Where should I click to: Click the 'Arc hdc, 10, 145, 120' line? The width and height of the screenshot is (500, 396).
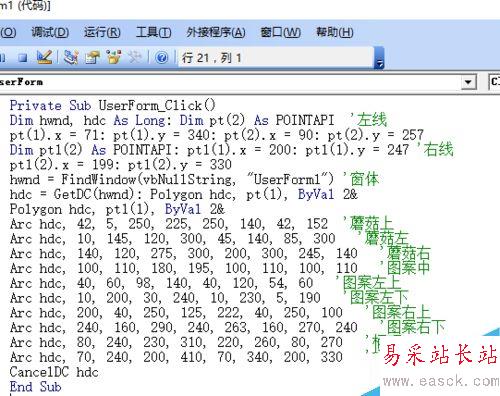tap(173, 239)
